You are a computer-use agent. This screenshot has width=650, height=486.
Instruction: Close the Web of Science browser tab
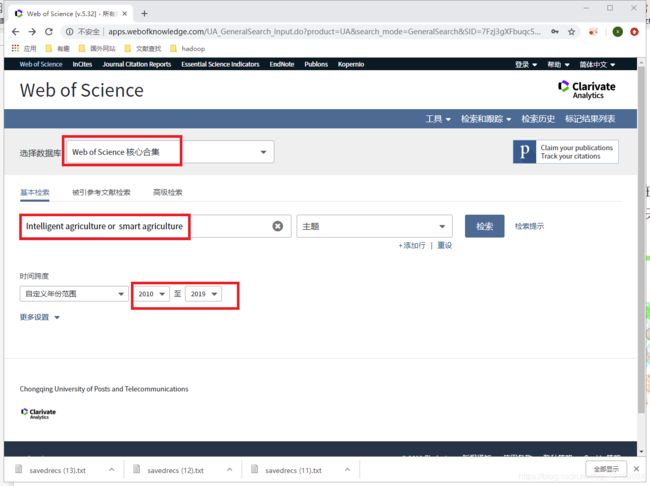(124, 13)
